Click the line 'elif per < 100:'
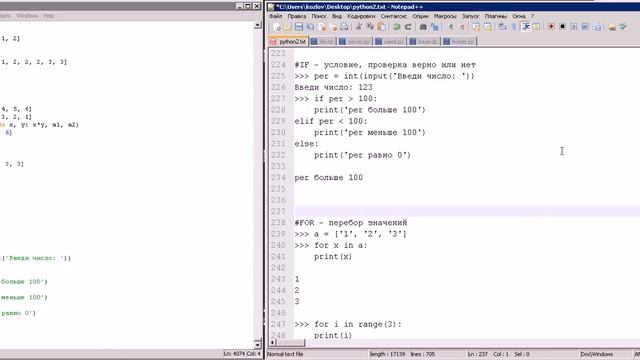 (331, 121)
